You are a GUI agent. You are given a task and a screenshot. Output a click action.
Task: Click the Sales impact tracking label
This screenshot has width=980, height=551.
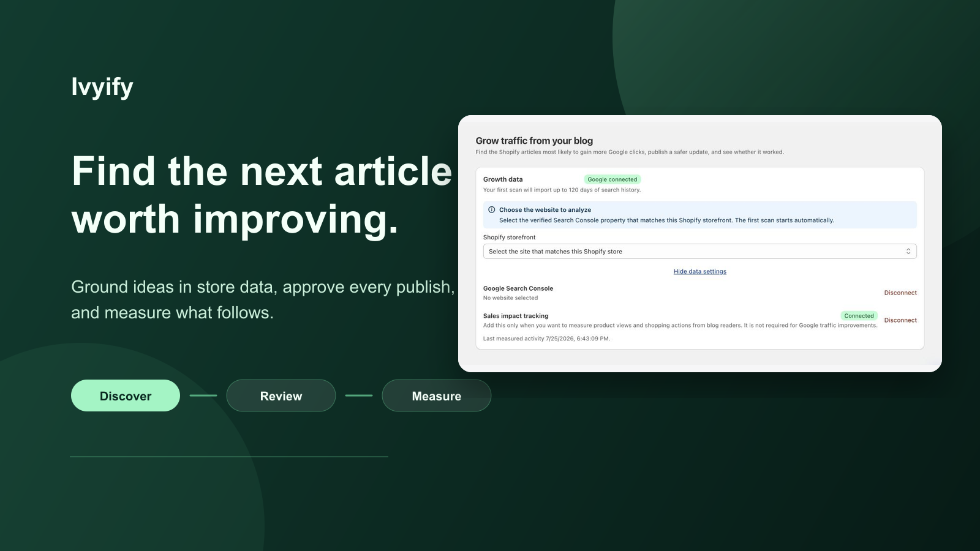pyautogui.click(x=516, y=316)
